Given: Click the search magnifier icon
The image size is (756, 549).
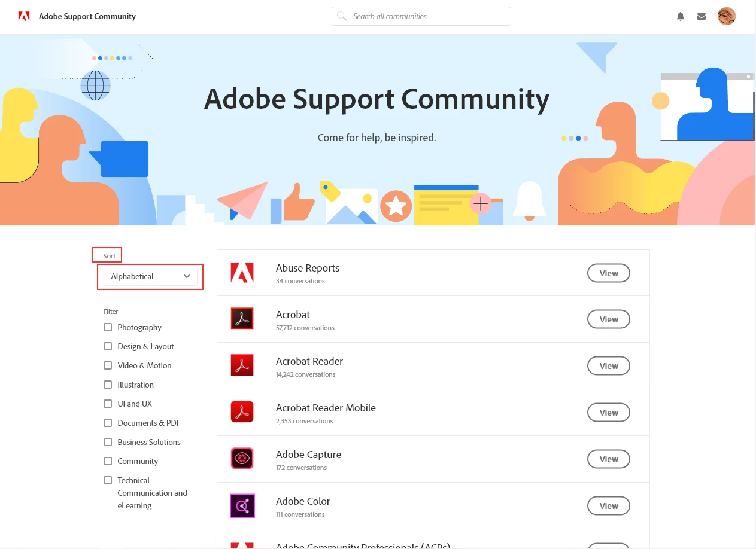Looking at the screenshot, I should click(342, 16).
